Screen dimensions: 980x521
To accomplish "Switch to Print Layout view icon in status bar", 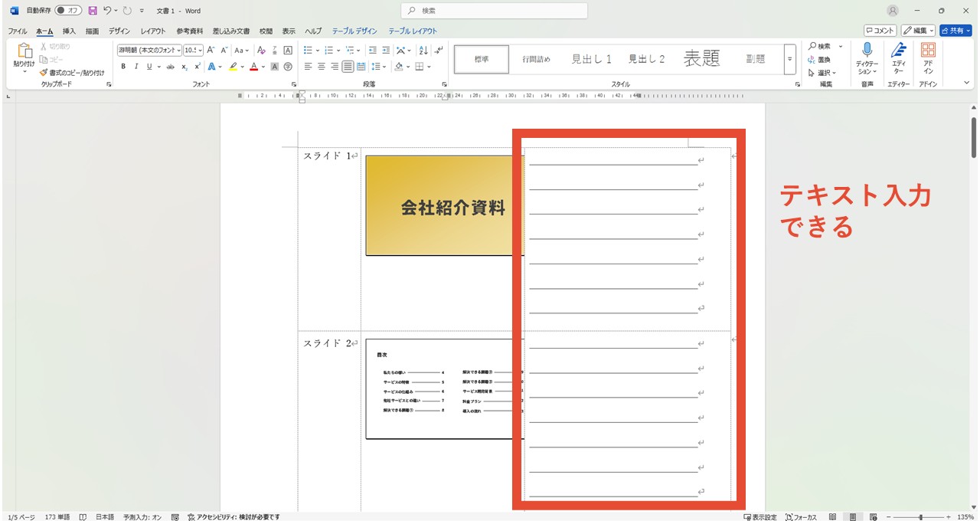I will 851,517.
